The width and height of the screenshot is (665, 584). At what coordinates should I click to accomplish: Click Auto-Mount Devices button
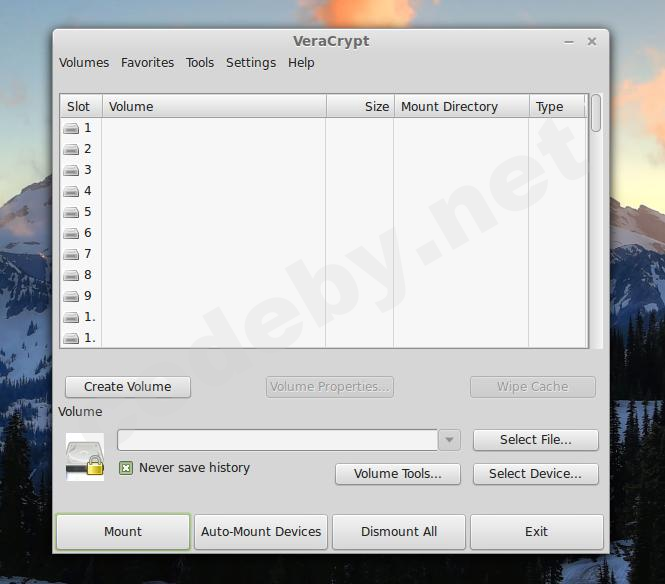pyautogui.click(x=261, y=532)
